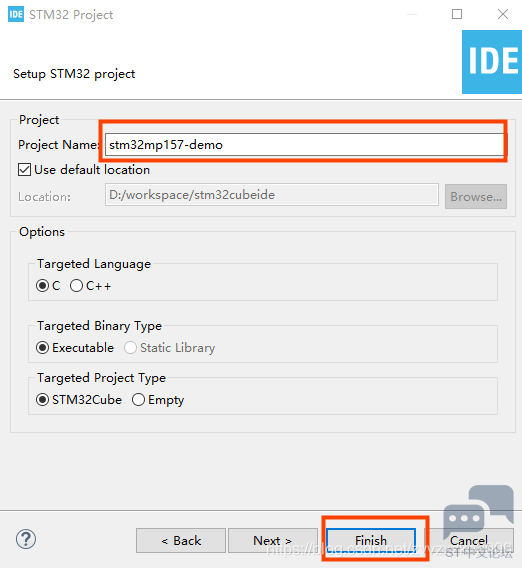Click the Next button

(x=273, y=540)
